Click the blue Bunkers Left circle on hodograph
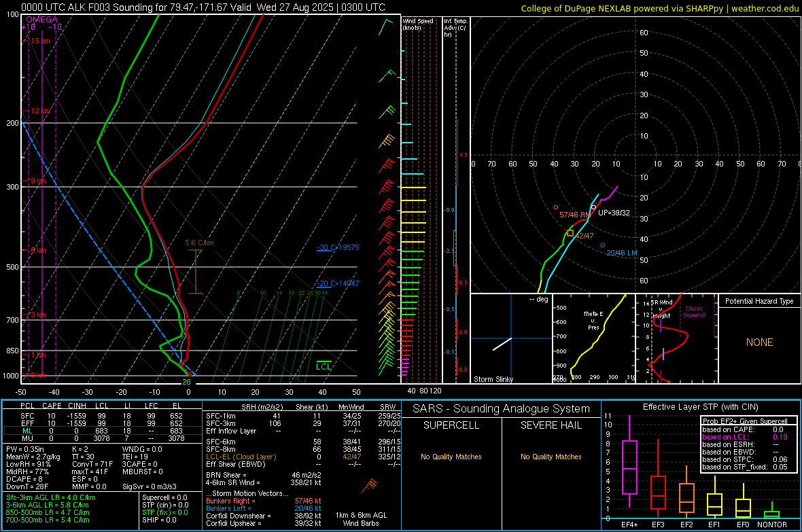Image resolution: width=802 pixels, height=532 pixels. tap(603, 245)
